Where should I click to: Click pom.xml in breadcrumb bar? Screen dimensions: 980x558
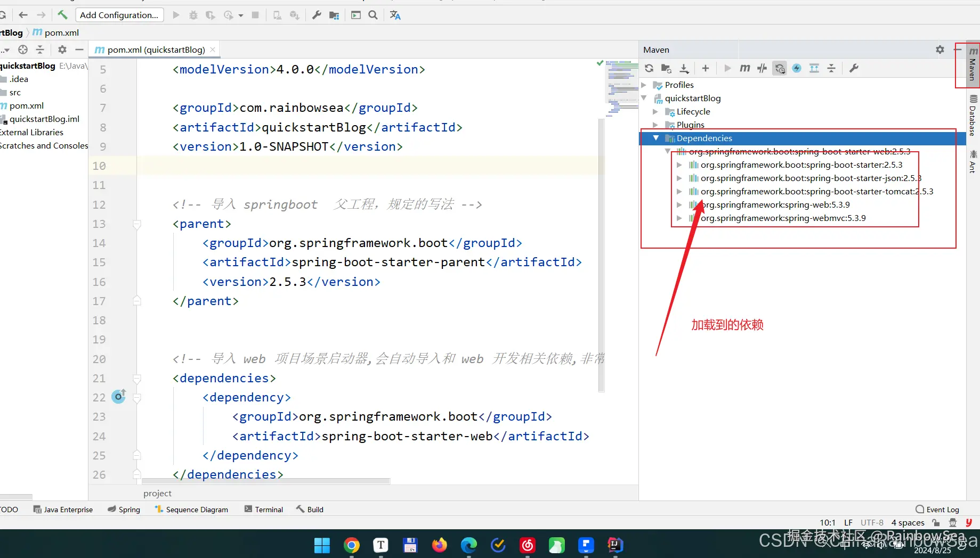[56, 32]
